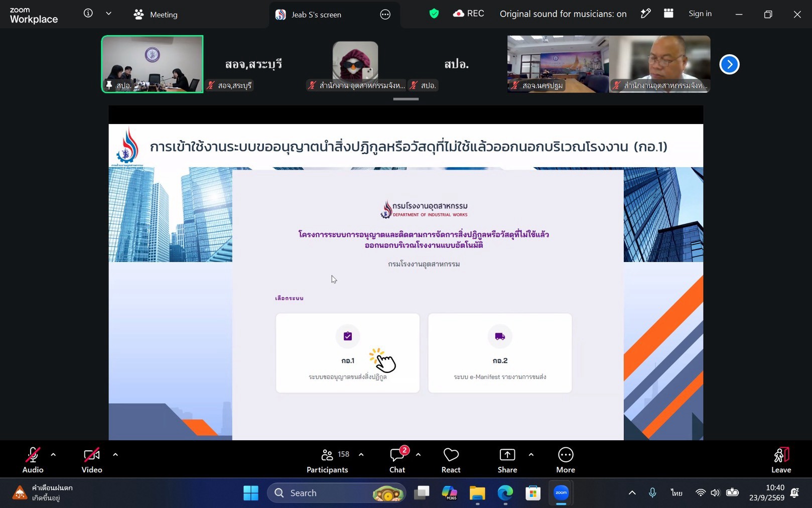
Task: Click the Leave meeting icon
Action: pyautogui.click(x=781, y=455)
